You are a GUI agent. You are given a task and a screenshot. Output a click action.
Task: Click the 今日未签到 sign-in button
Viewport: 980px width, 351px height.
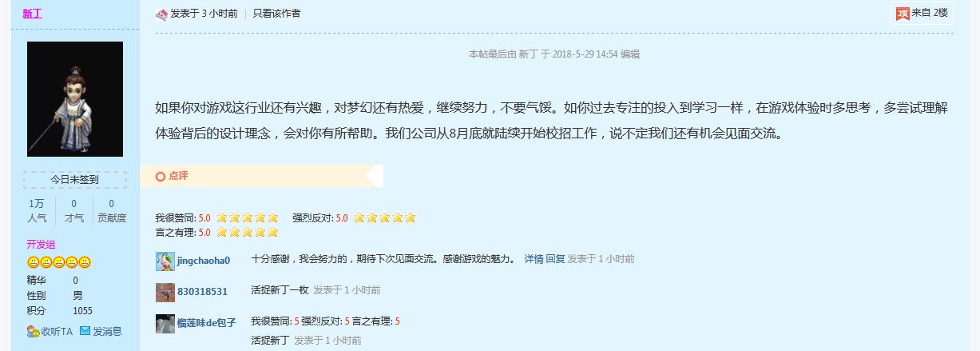click(75, 180)
